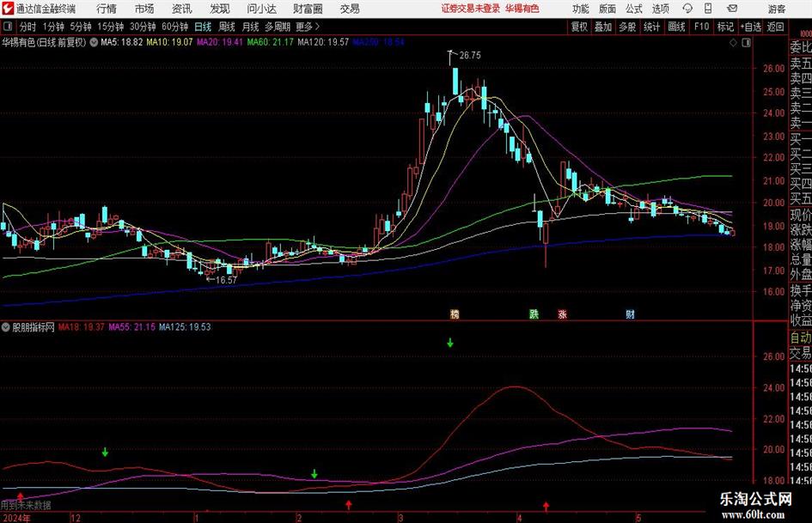812x523 pixels.
Task: Click the 榜 event marker below the chart
Action: tap(455, 313)
